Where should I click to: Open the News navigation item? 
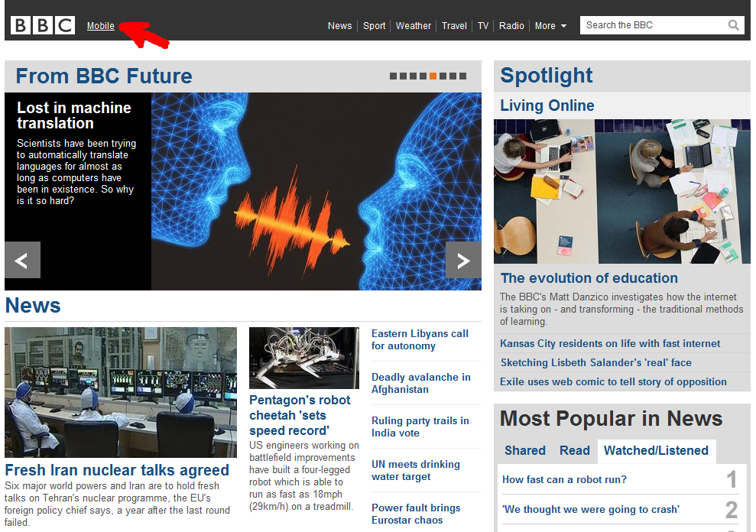339,25
